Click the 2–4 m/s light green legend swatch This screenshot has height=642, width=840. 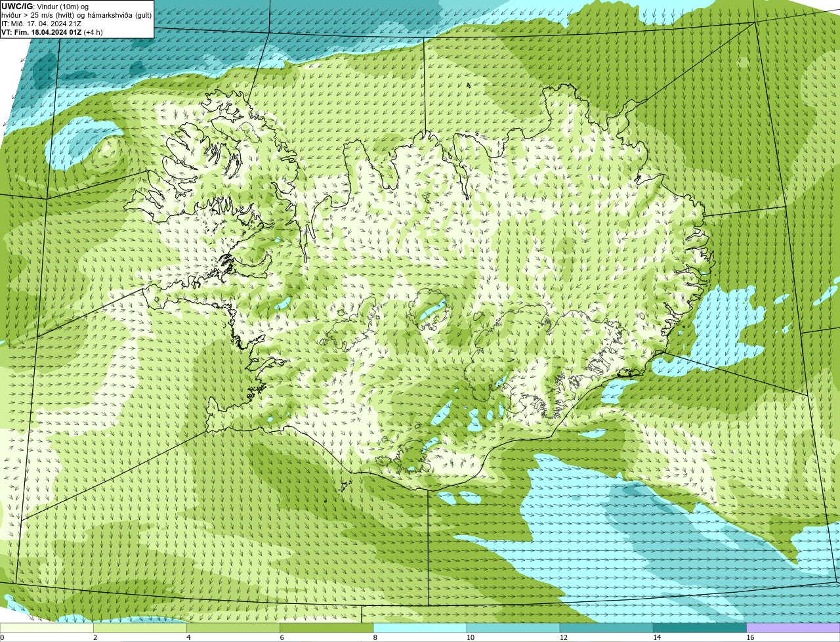coord(140,628)
